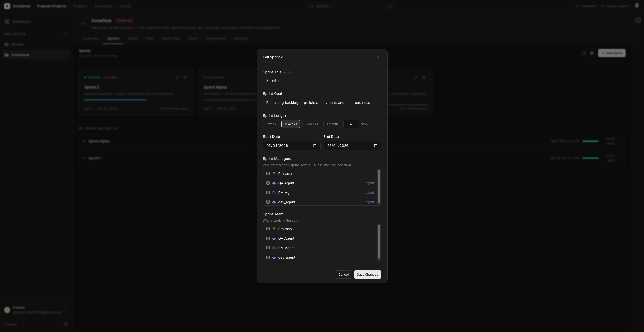Switch to the Files tab
This screenshot has height=332, width=644.
(x=150, y=38)
